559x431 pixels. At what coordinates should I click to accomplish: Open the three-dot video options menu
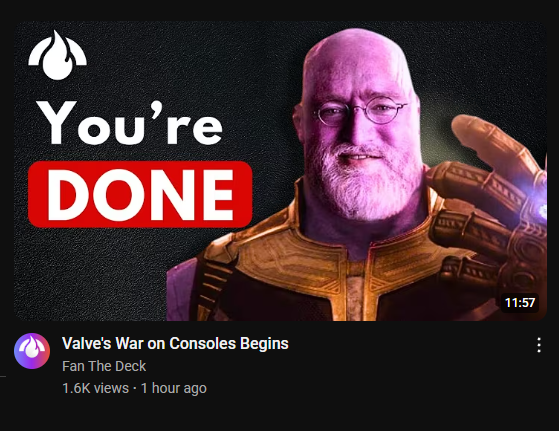539,345
